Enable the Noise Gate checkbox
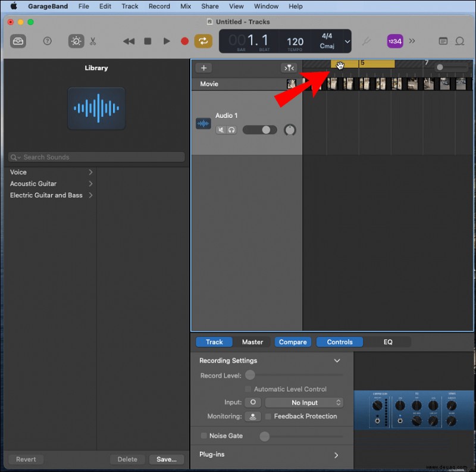 203,436
